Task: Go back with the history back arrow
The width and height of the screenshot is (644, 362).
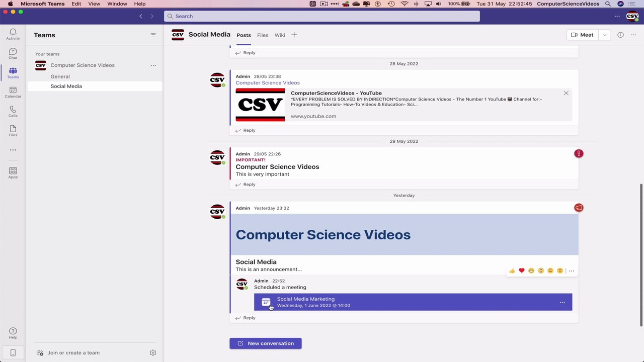Action: [x=141, y=16]
